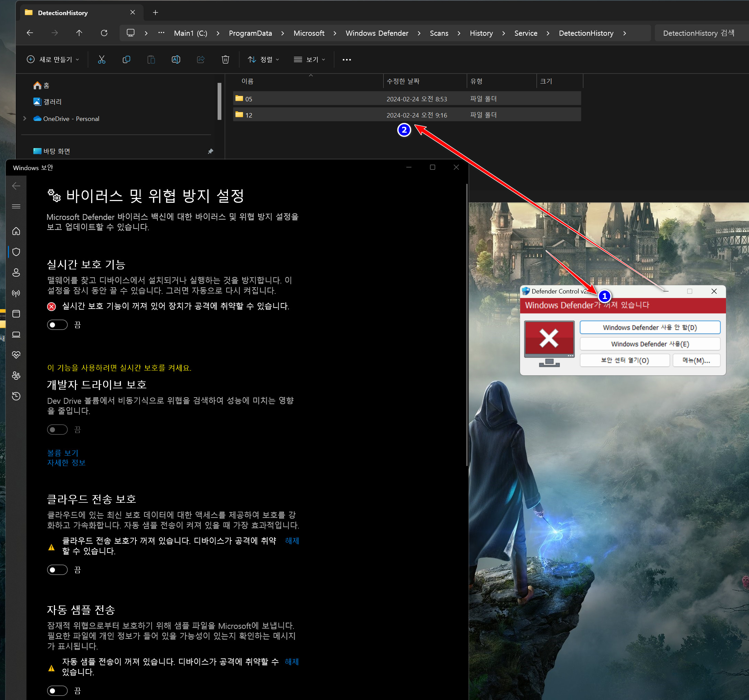Click the Explorer navigation pane scrollbar
The image size is (749, 700).
[x=219, y=102]
